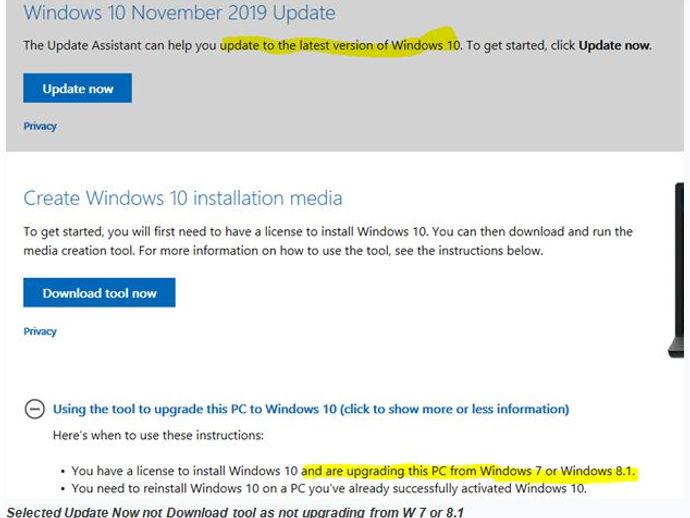This screenshot has width=690, height=518.
Task: Click bullet 'You have a license to install'
Action: (x=354, y=471)
